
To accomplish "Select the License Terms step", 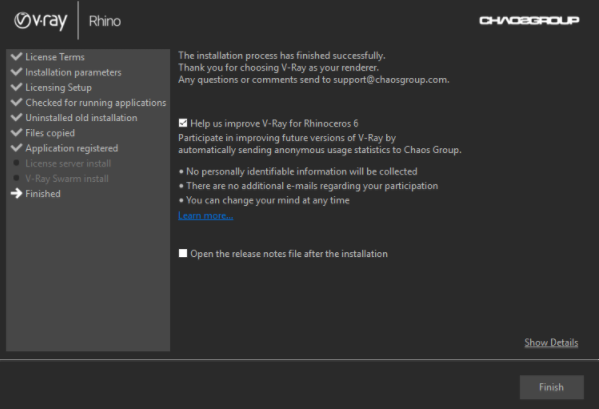I will [55, 57].
